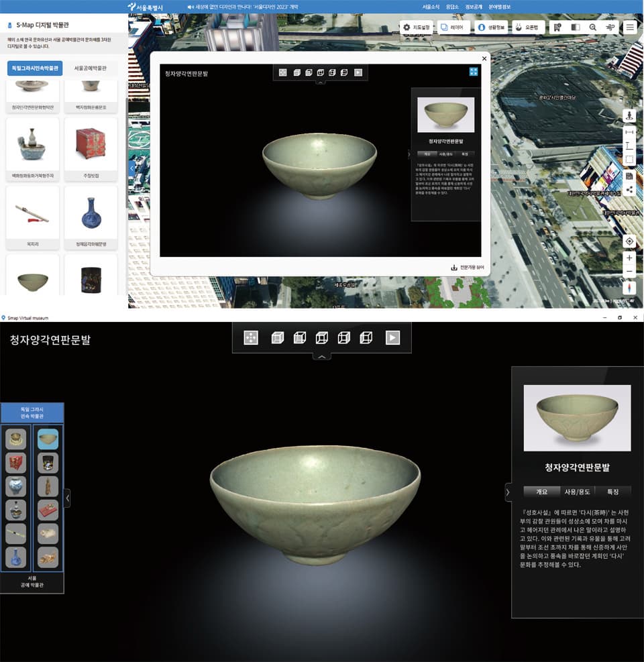
Task: Toggle the split-screen compare icon on map toolbar
Action: 575,27
